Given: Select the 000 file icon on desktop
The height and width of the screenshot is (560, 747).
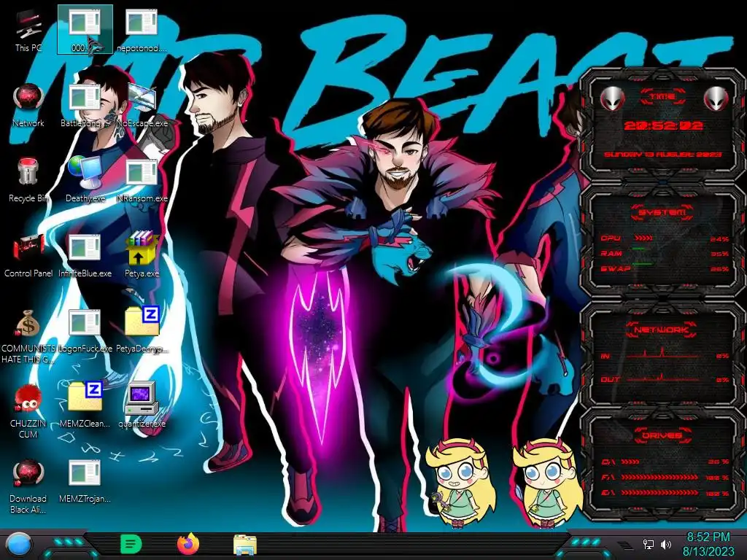Looking at the screenshot, I should (85, 29).
